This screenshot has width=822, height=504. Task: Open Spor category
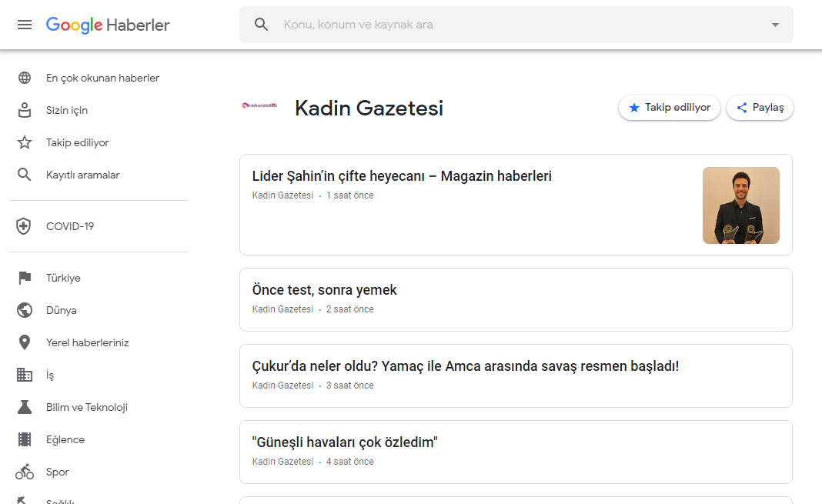coord(58,472)
